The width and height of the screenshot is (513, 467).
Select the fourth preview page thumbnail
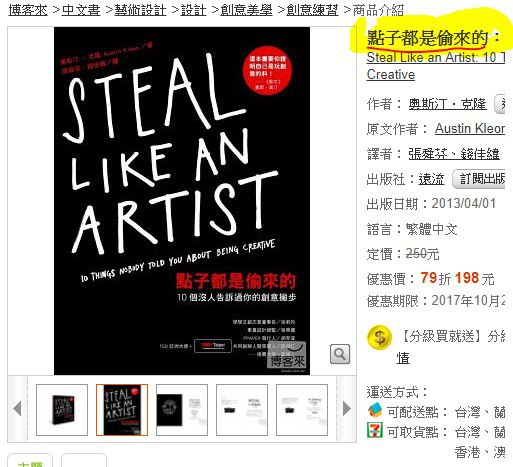[x=242, y=410]
